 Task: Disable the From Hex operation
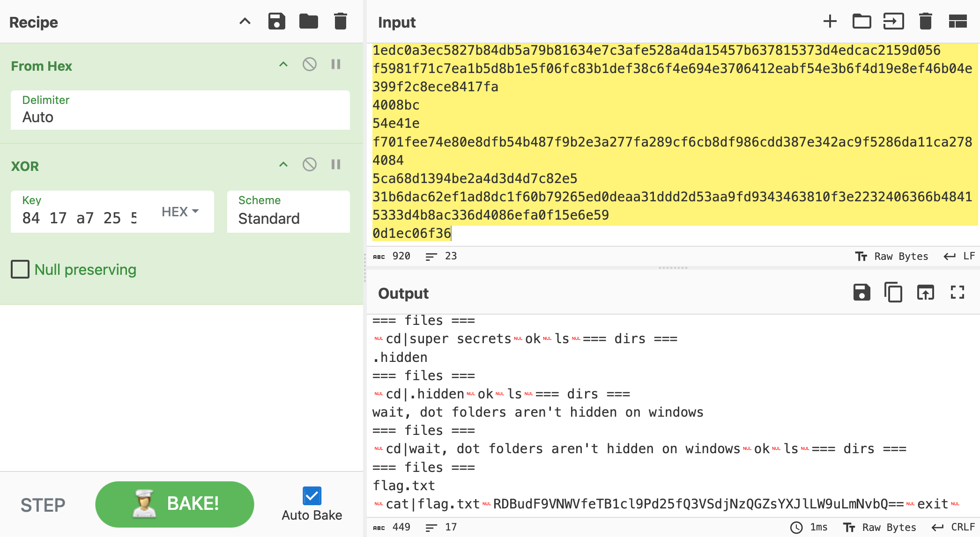coord(309,65)
